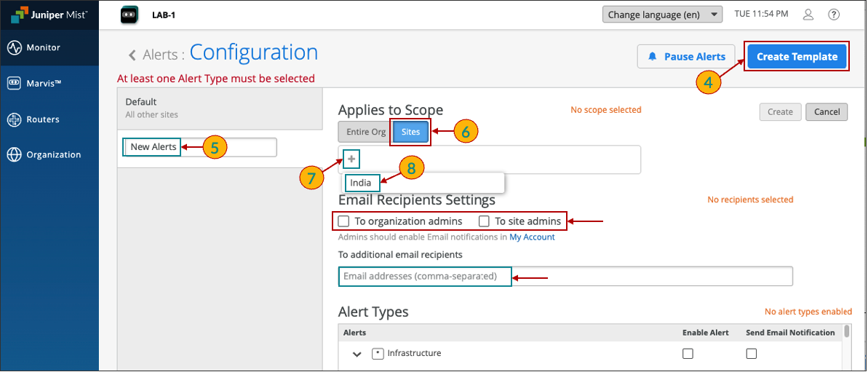Open the Organization globe icon
This screenshot has width=868, height=372.
[15, 155]
